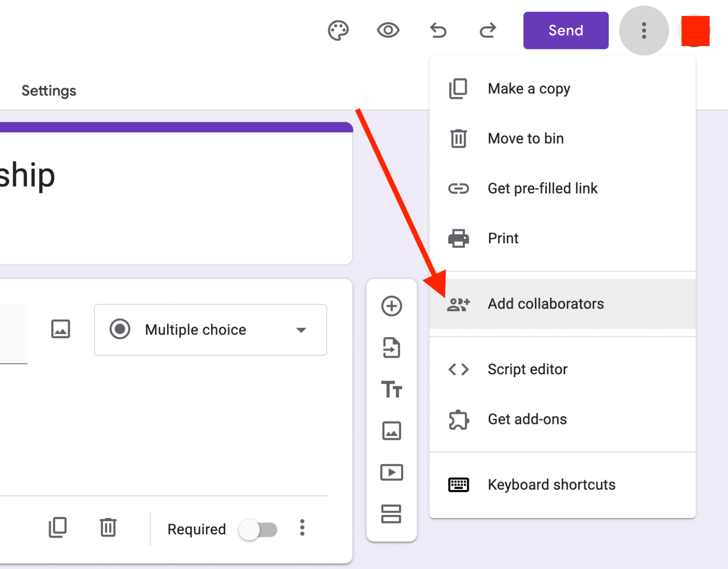Switch to the Settings tab
Image resolution: width=728 pixels, height=569 pixels.
point(49,91)
